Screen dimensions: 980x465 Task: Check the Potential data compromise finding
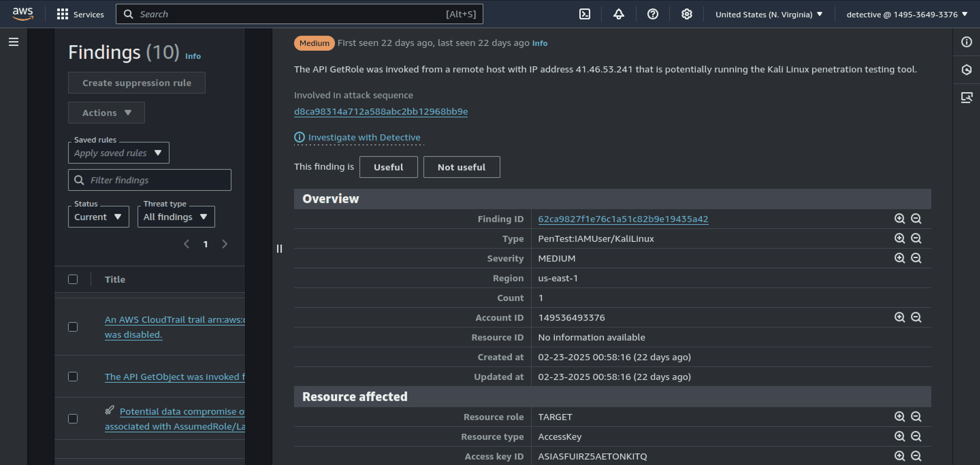coord(73,419)
